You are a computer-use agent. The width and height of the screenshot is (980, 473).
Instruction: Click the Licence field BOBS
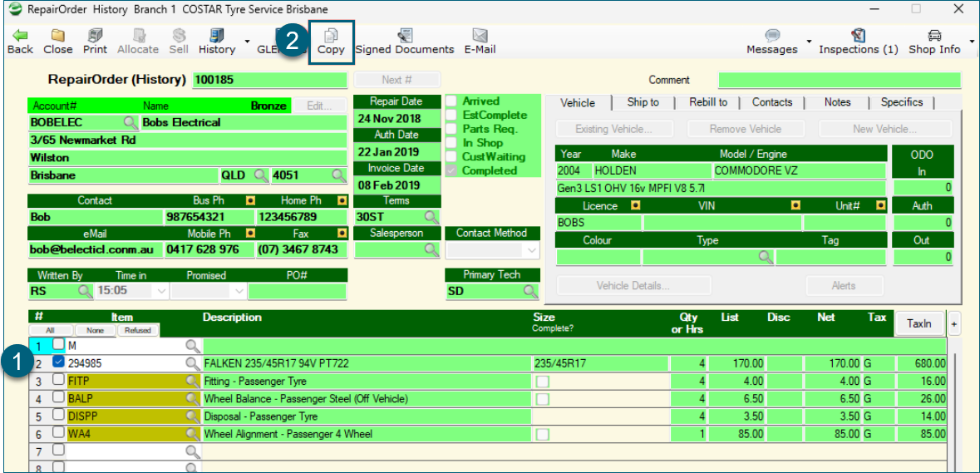[598, 222]
